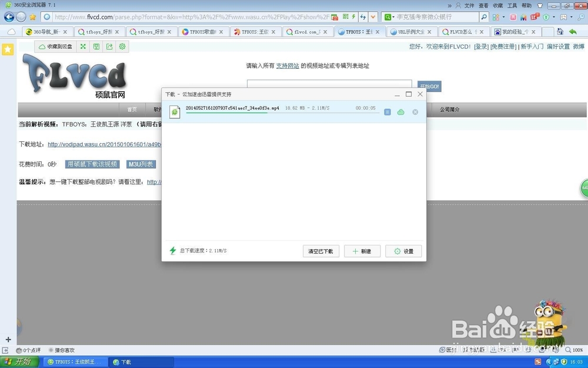Click the 支持网站 link
588x368 pixels.
288,66
